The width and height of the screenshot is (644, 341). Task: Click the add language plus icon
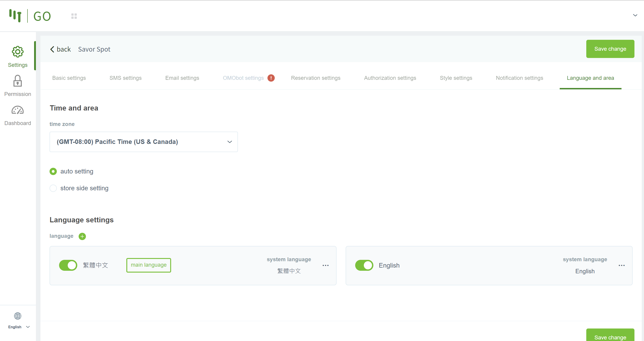point(82,236)
